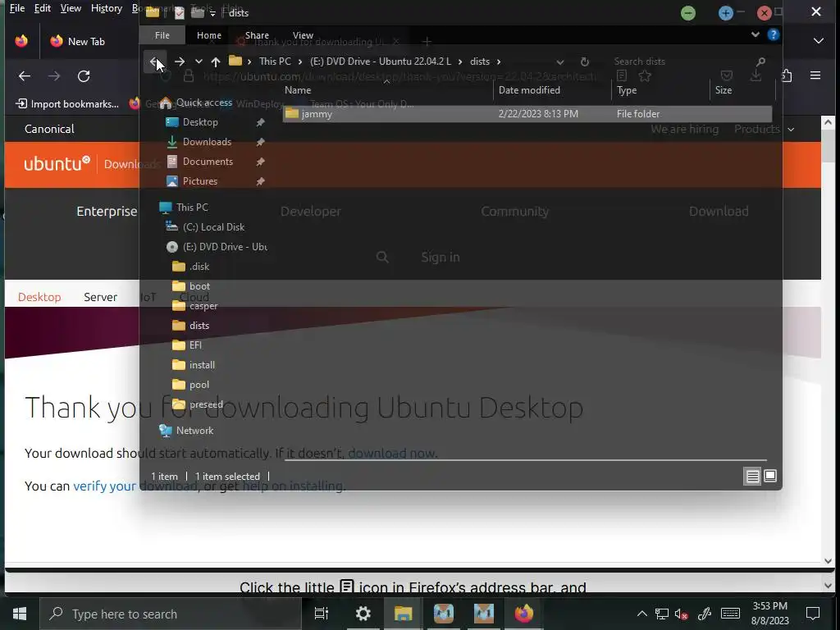Open Settings gear on taskbar
This screenshot has height=630, width=840.
363,614
